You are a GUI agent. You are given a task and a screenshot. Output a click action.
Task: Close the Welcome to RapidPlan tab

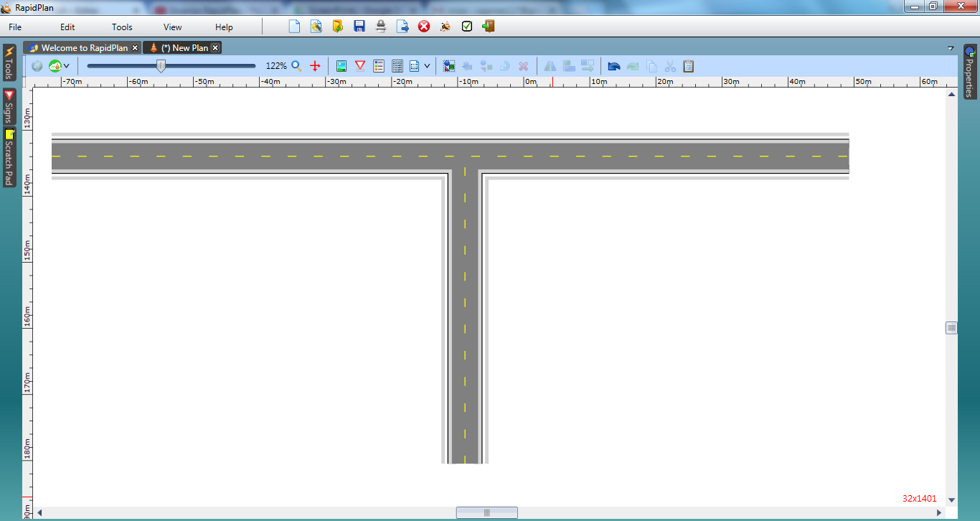135,48
